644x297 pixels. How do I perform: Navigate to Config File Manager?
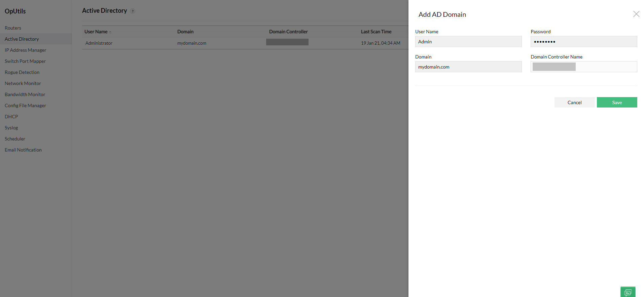[x=25, y=105]
